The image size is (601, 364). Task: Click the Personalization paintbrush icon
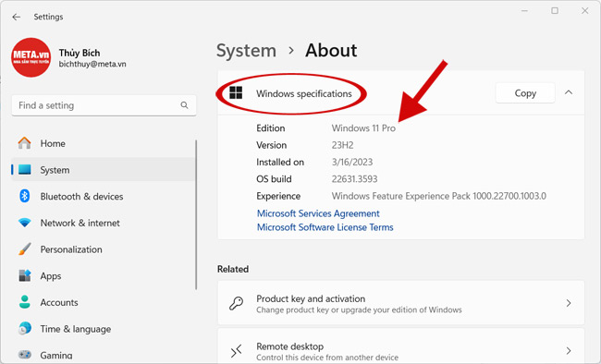(25, 249)
